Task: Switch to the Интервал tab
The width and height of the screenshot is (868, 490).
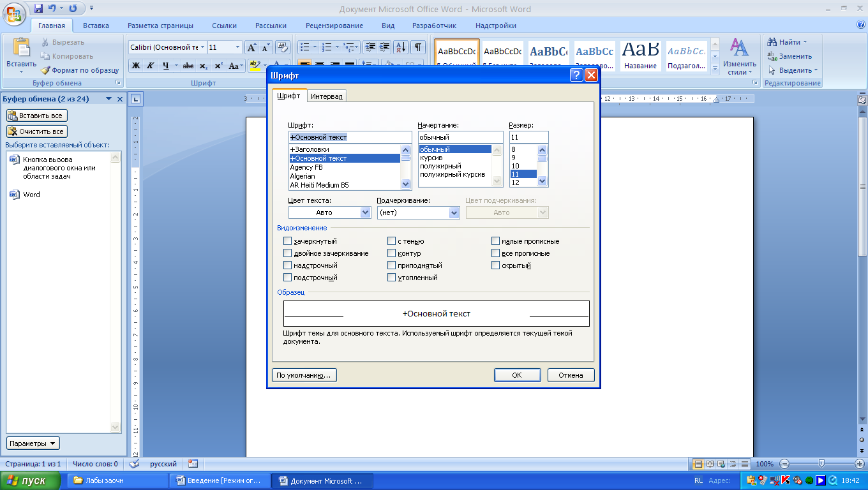Action: point(327,96)
